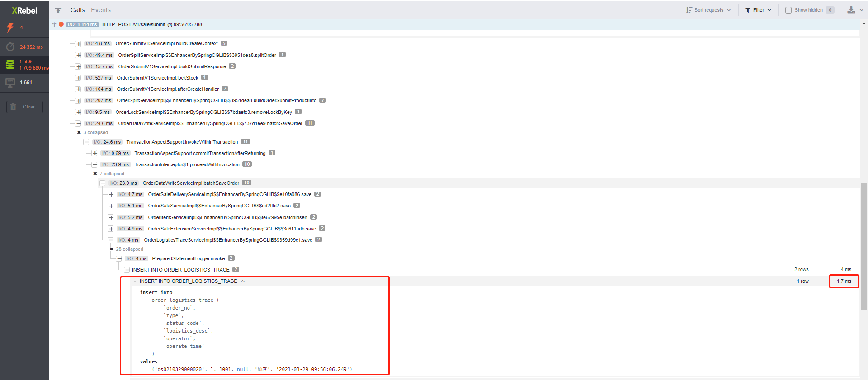Collapse the PreparedStatementLogger.invoke node
Viewport: 868px width, 380px height.
119,258
